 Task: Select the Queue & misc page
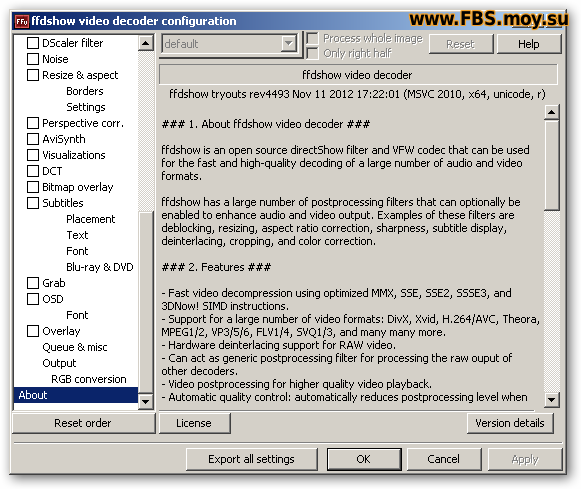[x=75, y=347]
